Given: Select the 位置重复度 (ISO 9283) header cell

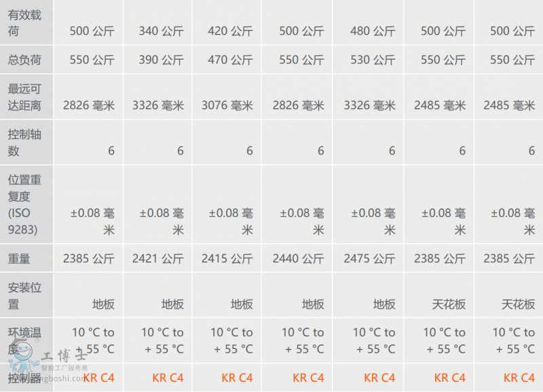Looking at the screenshot, I should click(x=24, y=205).
